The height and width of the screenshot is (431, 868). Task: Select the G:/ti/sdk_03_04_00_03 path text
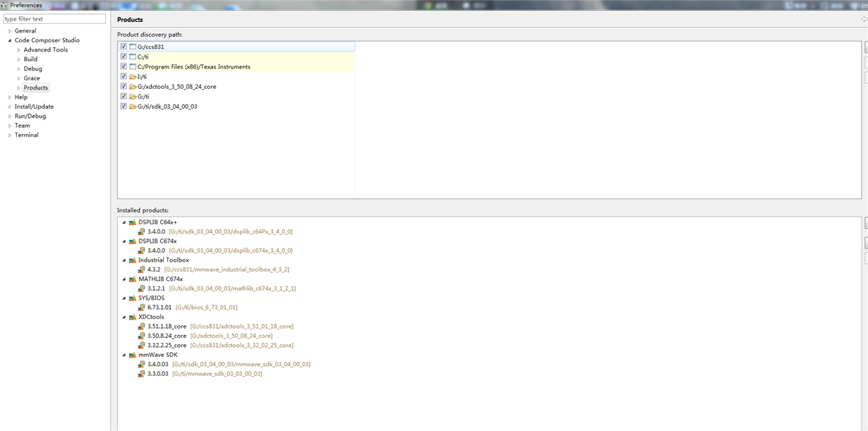(x=167, y=107)
